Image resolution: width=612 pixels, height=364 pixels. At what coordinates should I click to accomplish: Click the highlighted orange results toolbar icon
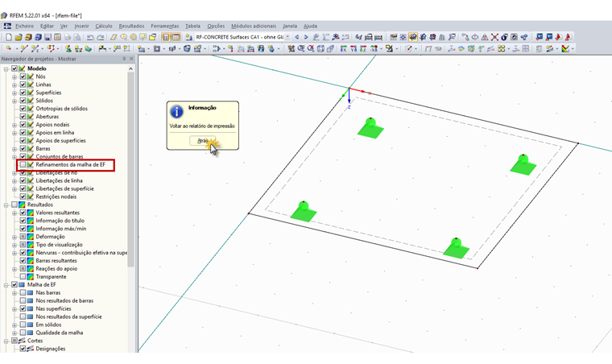tap(413, 37)
